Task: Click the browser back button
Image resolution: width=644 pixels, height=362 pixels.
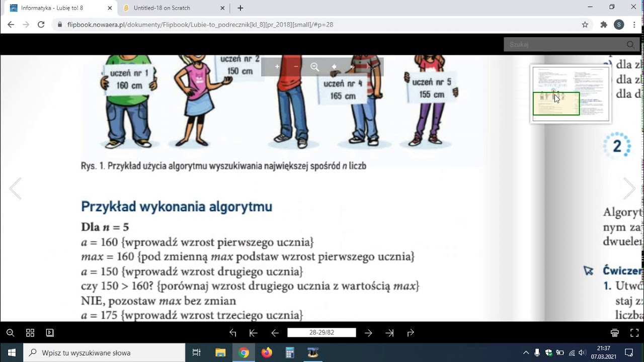Action: (11, 25)
